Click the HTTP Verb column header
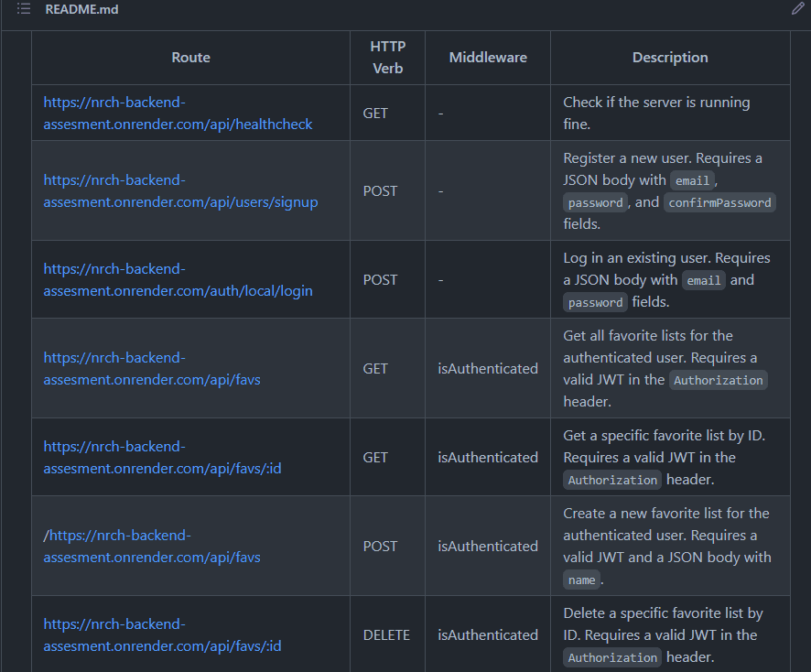This screenshot has width=811, height=672. (x=387, y=57)
